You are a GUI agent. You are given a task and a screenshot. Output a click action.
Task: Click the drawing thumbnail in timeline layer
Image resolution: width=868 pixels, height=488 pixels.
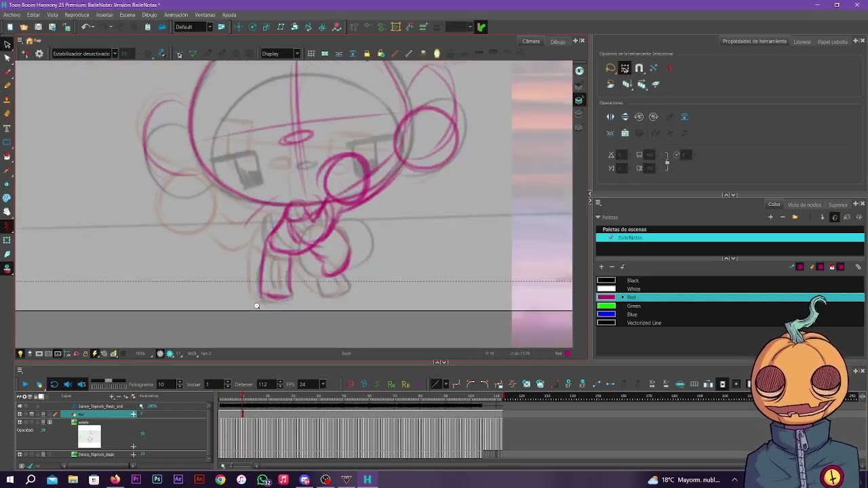click(x=90, y=436)
